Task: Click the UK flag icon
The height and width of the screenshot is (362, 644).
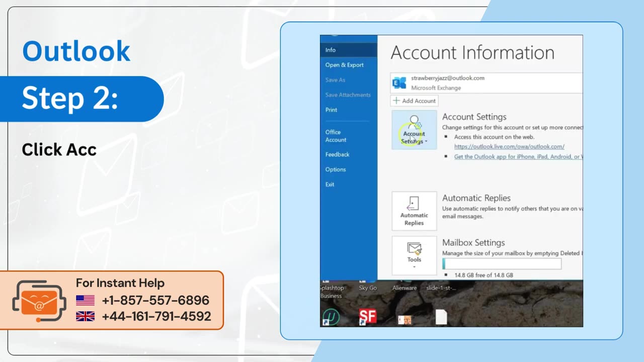Action: pyautogui.click(x=85, y=317)
